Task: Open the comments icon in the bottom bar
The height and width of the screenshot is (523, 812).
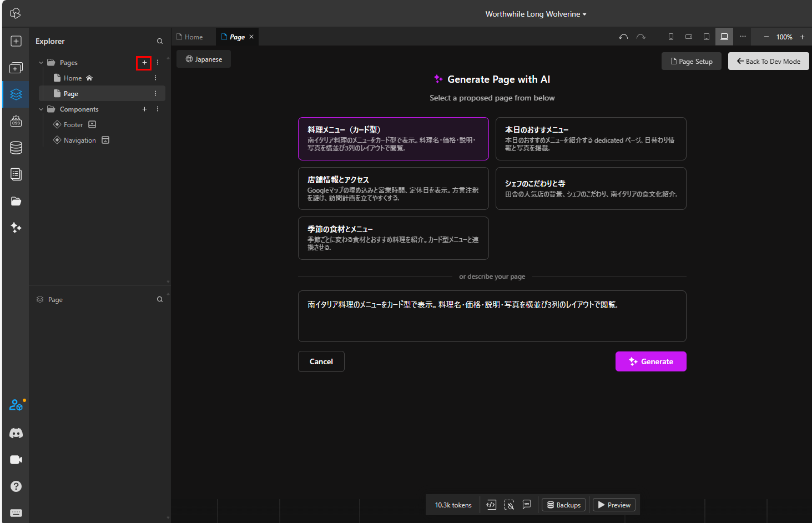Action: coord(527,505)
